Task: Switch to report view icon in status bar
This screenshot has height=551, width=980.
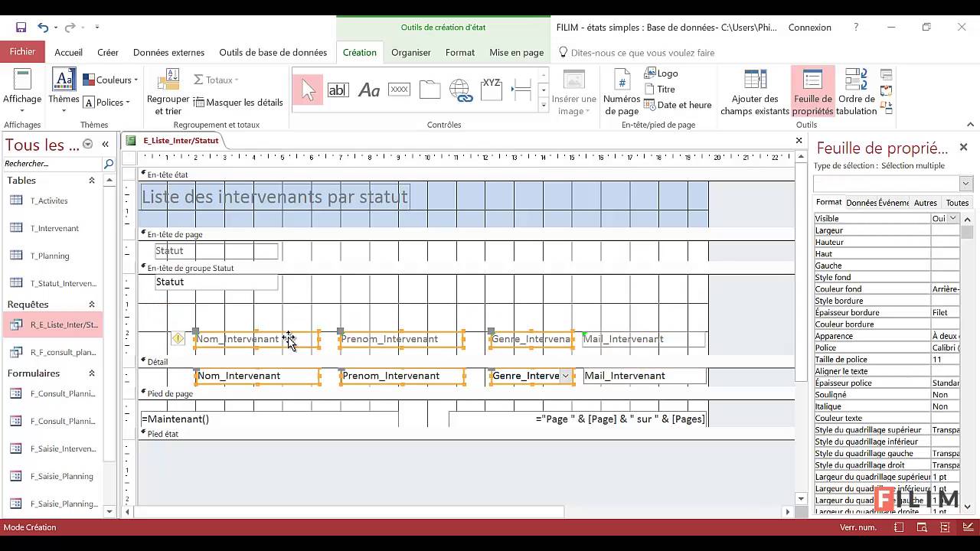Action: pyautogui.click(x=900, y=527)
